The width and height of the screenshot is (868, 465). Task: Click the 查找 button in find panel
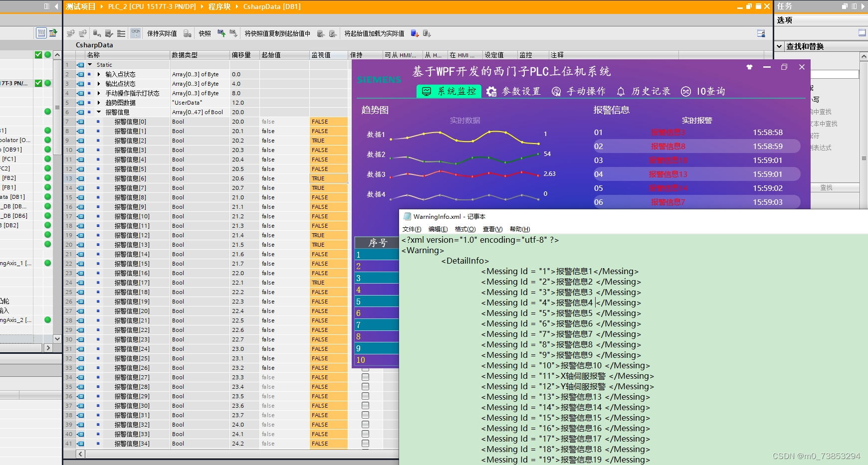tap(827, 187)
